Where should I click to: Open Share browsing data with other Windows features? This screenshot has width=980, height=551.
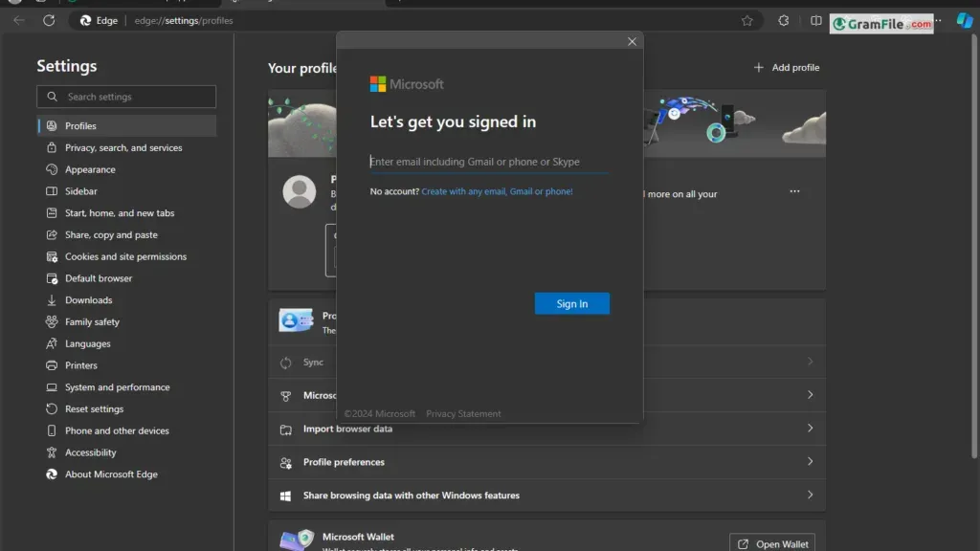546,496
